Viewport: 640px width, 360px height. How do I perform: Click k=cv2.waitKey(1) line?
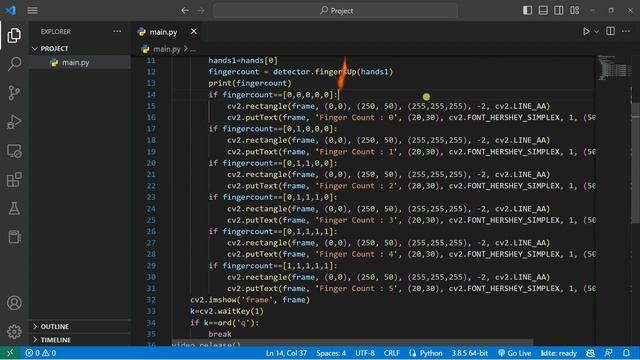point(227,311)
